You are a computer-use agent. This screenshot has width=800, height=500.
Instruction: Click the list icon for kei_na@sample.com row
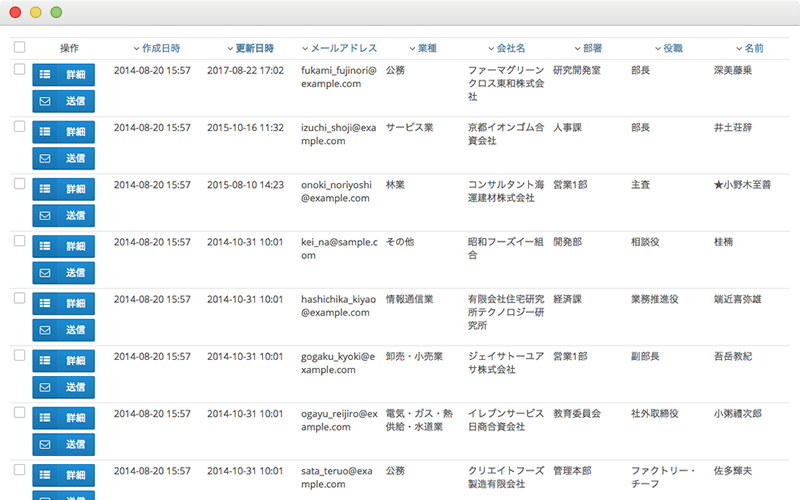[45, 246]
